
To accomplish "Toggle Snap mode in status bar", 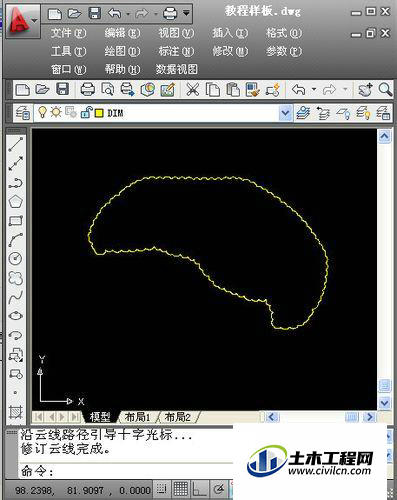I will 162,489.
